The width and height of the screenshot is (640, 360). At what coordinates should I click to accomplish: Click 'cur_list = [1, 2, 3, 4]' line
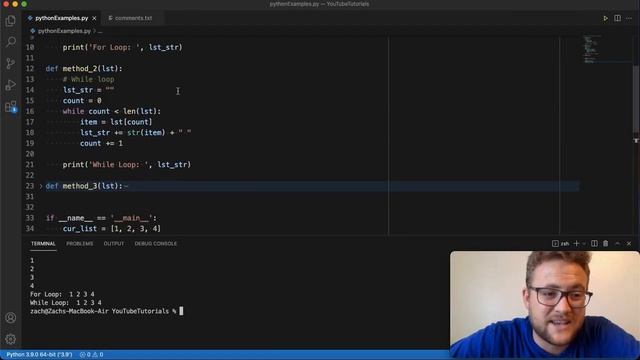pyautogui.click(x=112, y=229)
